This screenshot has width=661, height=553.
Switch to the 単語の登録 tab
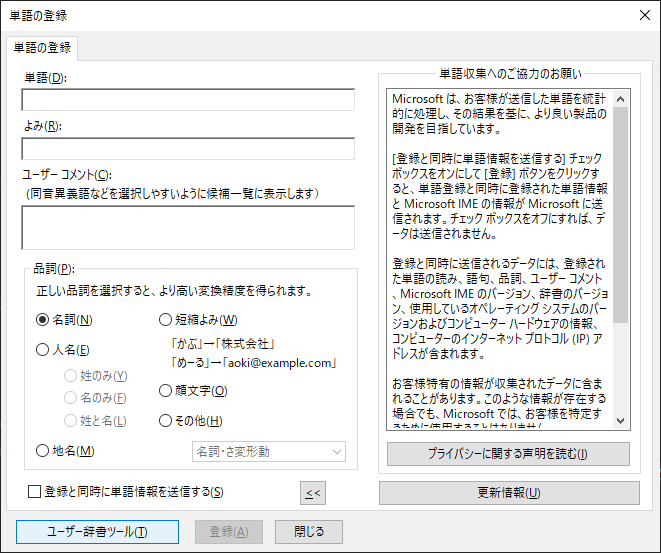[42, 48]
